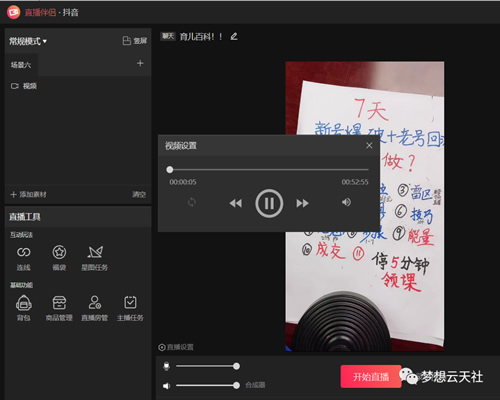Open the 福袋 lucky bag tool
This screenshot has height=400, width=500.
coord(59,258)
